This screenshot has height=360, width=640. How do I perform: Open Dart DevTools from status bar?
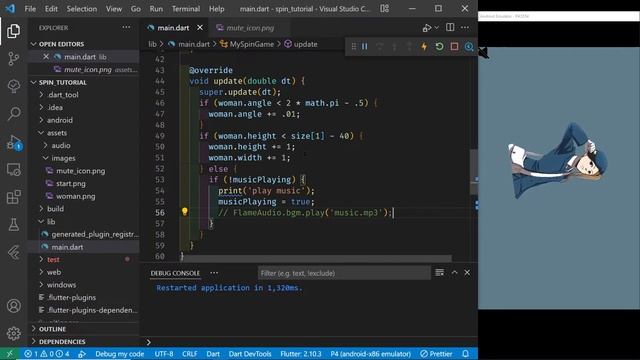click(250, 353)
